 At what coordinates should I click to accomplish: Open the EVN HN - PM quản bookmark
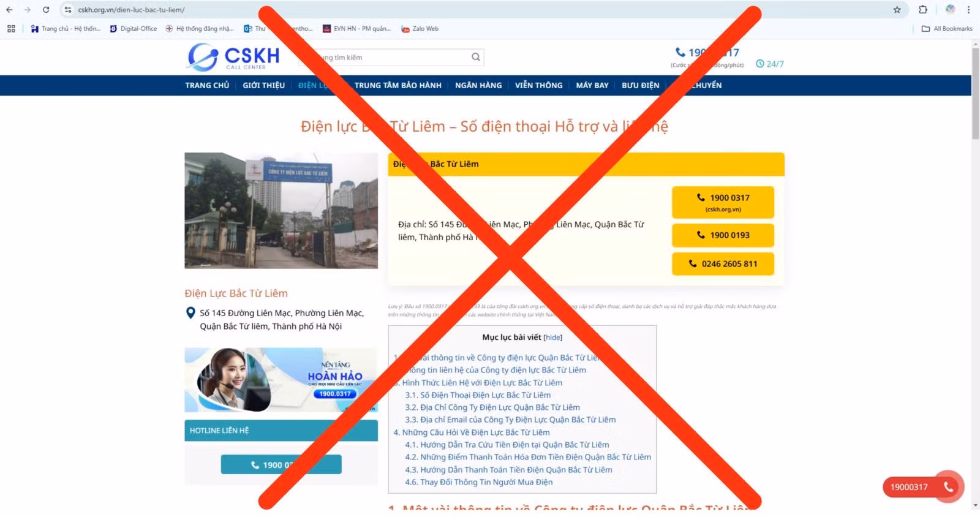pos(356,29)
